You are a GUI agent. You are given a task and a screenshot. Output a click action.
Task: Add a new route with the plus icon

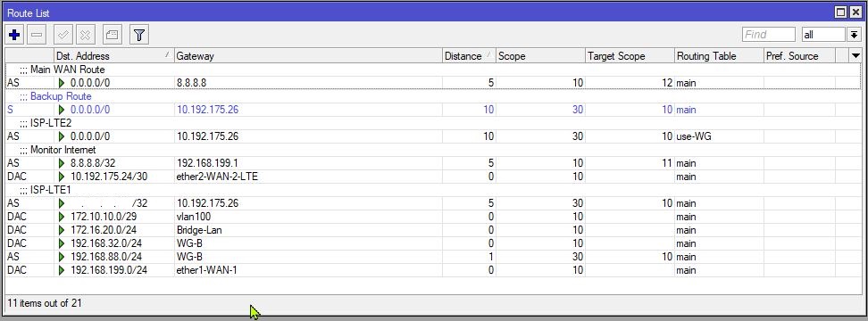pyautogui.click(x=15, y=35)
